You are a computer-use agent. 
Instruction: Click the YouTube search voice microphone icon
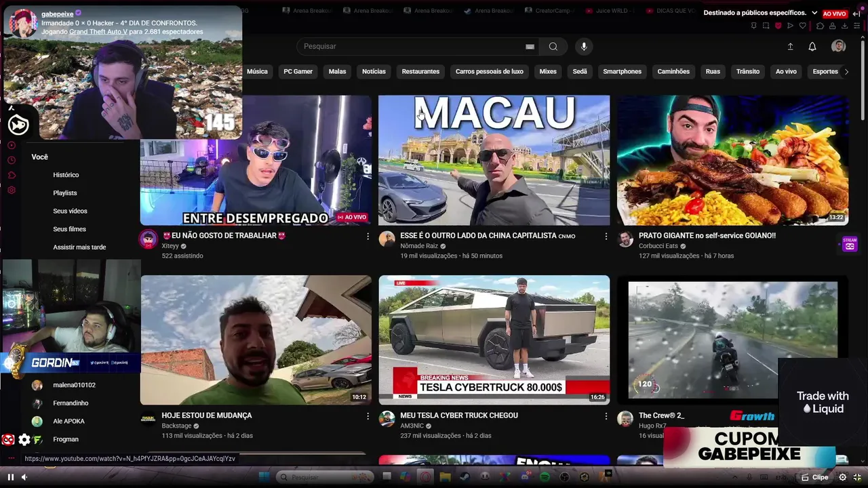click(x=584, y=46)
